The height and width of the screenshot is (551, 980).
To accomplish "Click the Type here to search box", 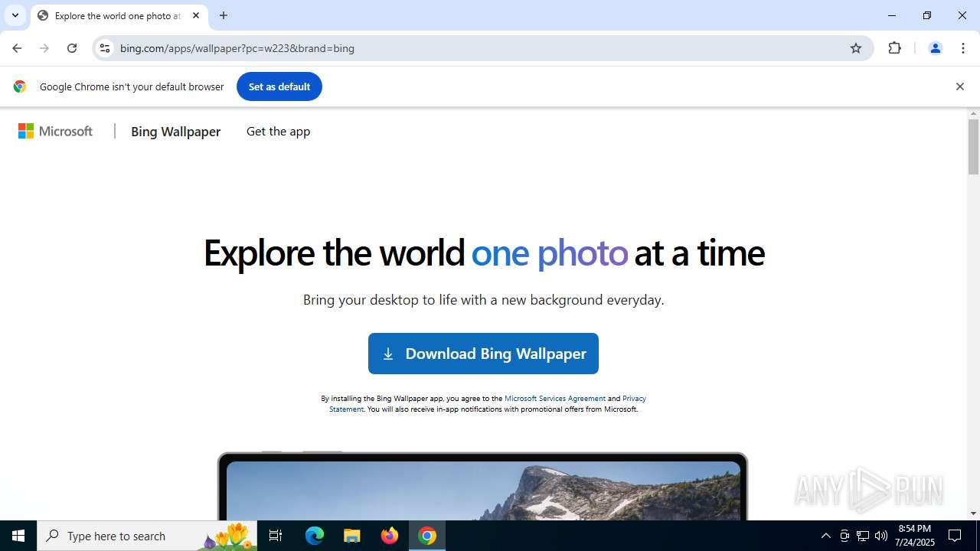I will [x=148, y=536].
